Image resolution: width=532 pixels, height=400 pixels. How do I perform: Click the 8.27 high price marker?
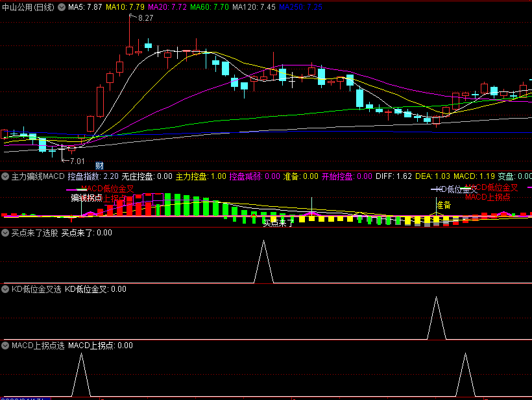tap(145, 18)
